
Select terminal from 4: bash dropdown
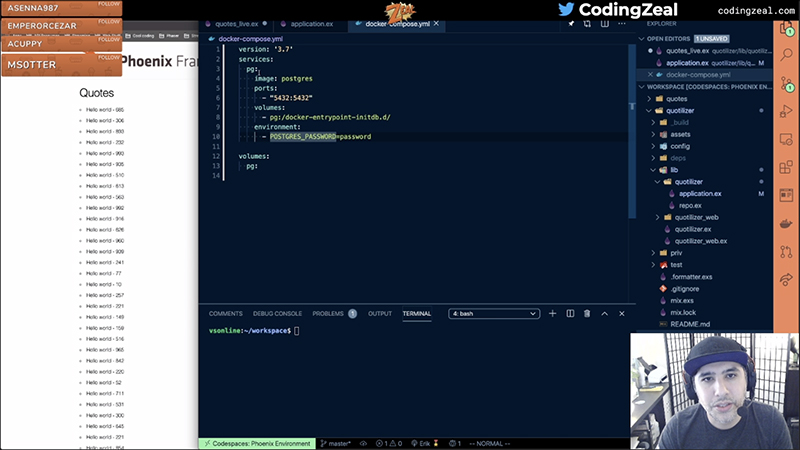point(494,313)
